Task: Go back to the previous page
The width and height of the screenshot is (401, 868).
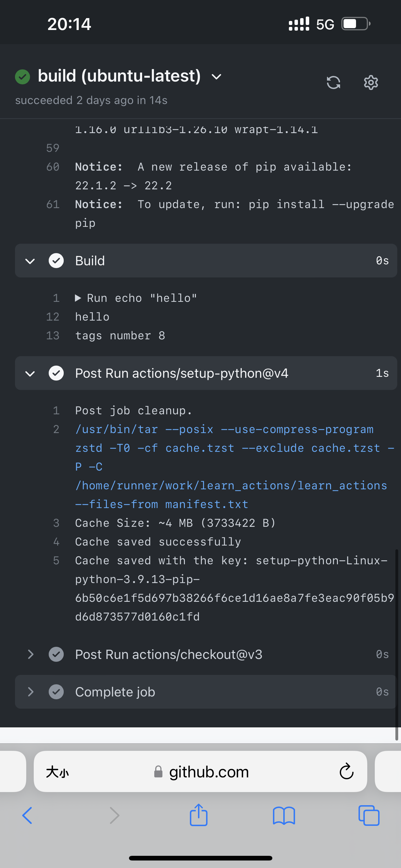Action: [x=27, y=816]
